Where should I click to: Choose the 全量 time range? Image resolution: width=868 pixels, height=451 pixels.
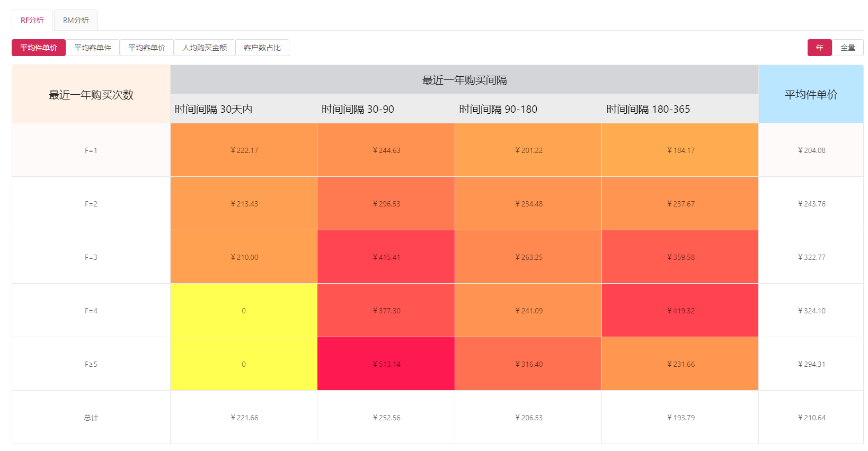(x=848, y=48)
